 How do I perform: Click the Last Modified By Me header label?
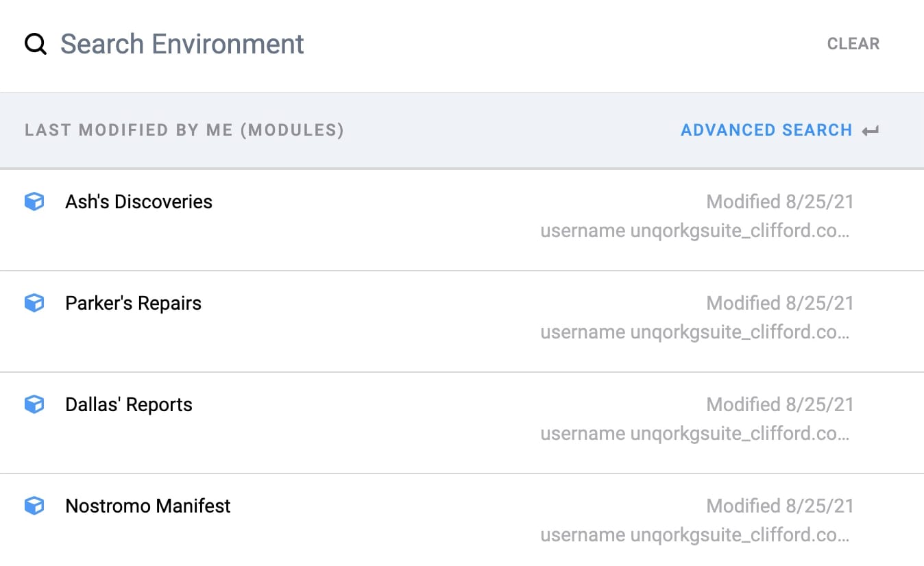(184, 130)
